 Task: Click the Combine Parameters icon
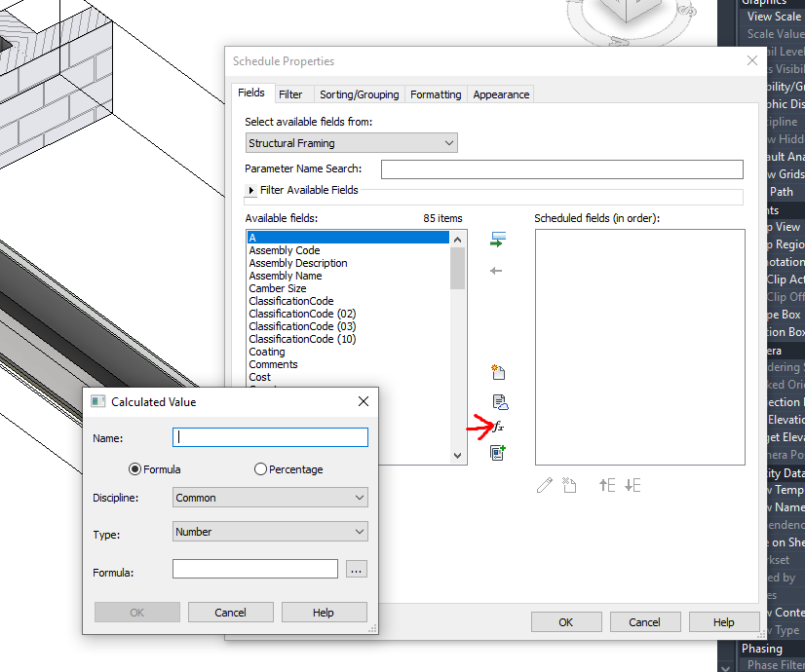(x=498, y=452)
